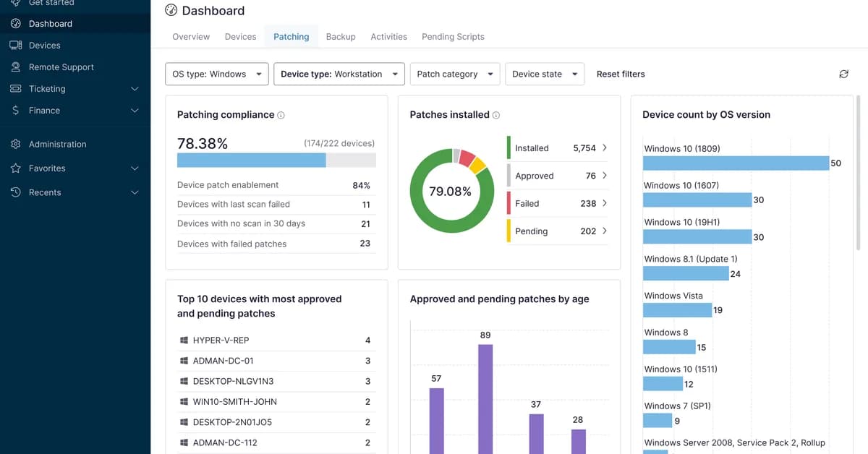
Task: Click the red Failed legend swatch
Action: (509, 203)
